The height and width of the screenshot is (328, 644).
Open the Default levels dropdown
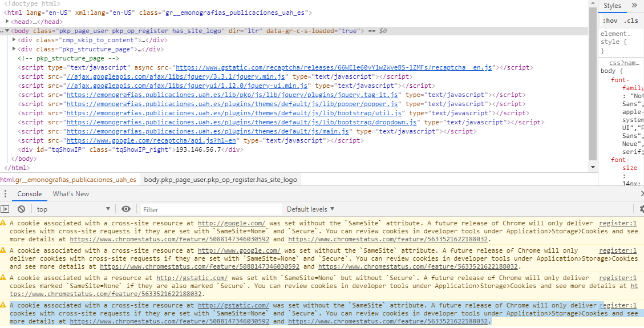point(310,209)
